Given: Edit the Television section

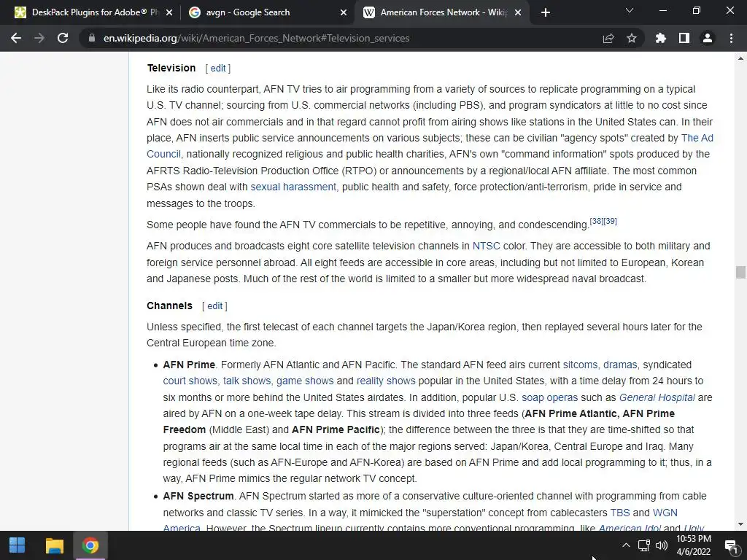Looking at the screenshot, I should tap(218, 68).
